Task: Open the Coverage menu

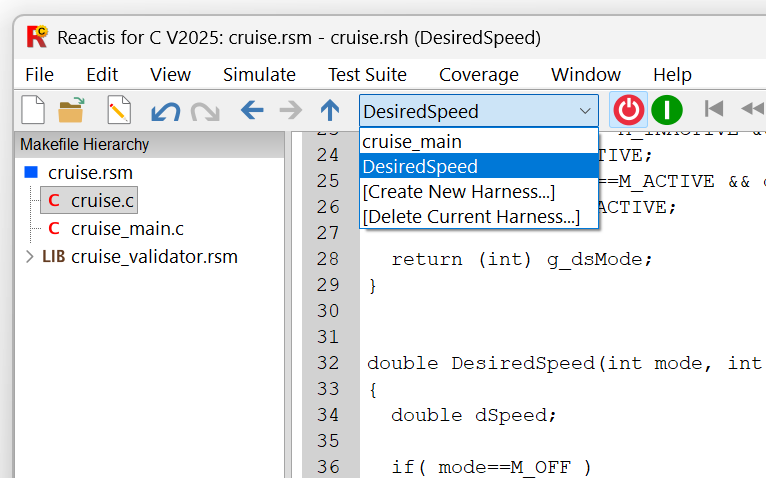Action: pyautogui.click(x=479, y=75)
